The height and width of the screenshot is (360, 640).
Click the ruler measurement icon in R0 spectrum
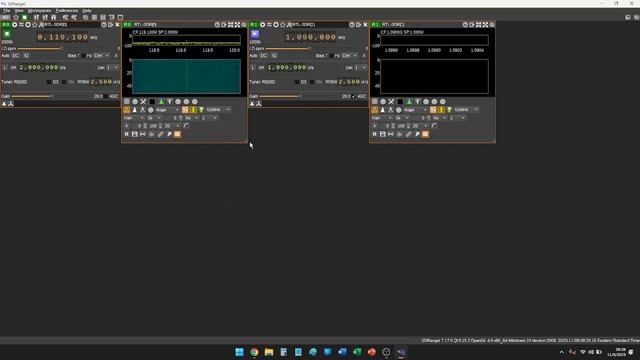[160, 134]
